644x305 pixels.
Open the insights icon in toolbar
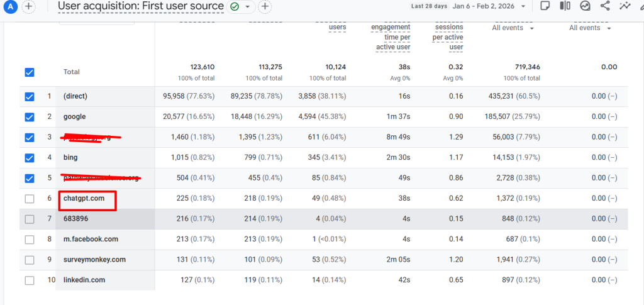pyautogui.click(x=585, y=6)
